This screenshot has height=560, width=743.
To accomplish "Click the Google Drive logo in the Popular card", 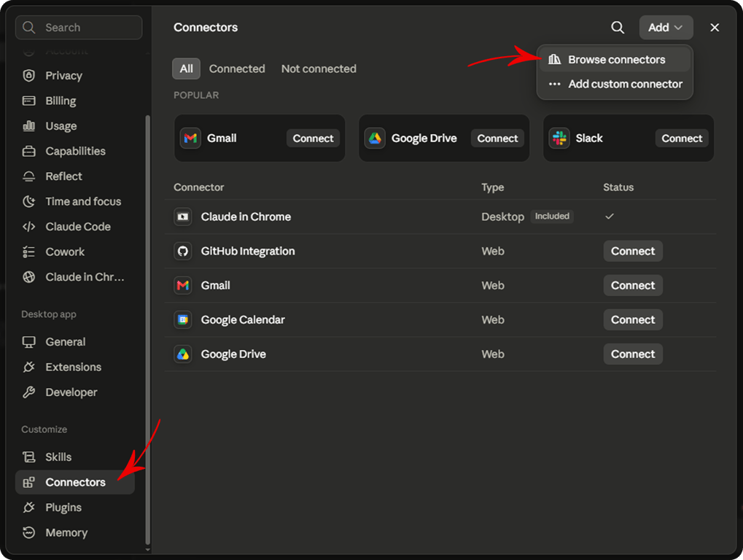I will point(375,139).
